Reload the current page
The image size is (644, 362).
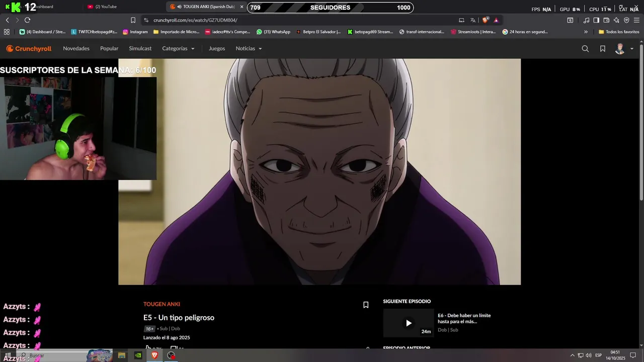[27, 20]
